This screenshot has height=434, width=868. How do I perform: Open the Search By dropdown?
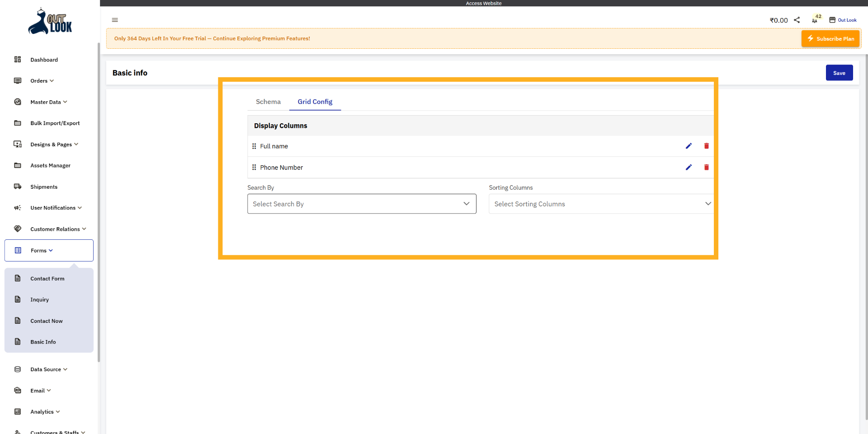(361, 204)
